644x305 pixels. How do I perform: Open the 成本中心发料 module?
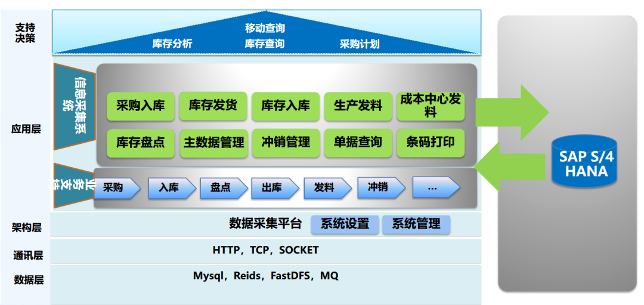431,106
